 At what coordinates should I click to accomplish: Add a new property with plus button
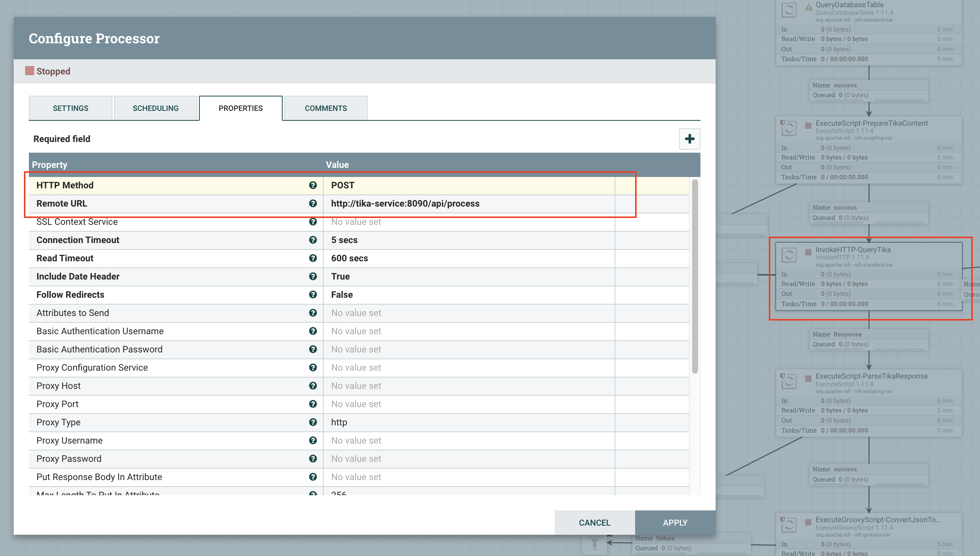[689, 139]
